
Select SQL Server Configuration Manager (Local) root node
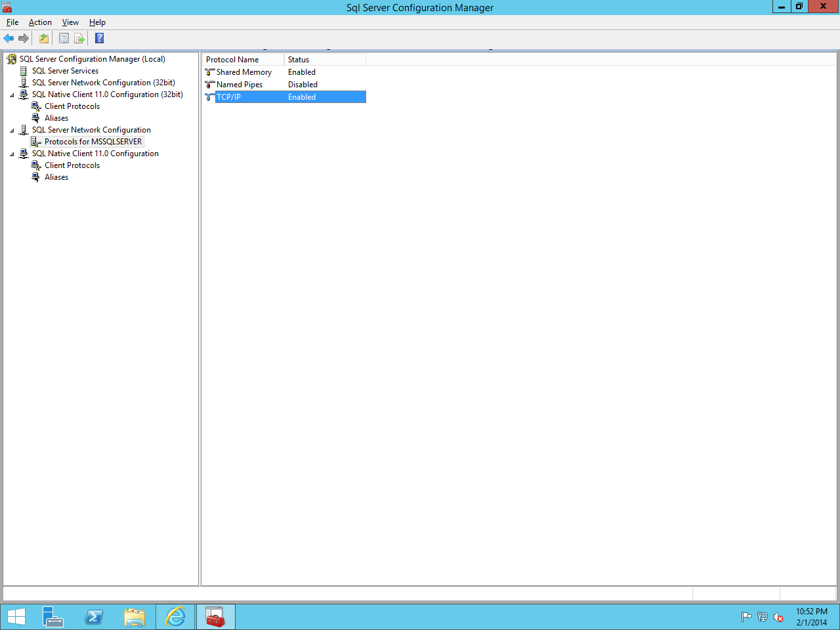(x=92, y=59)
